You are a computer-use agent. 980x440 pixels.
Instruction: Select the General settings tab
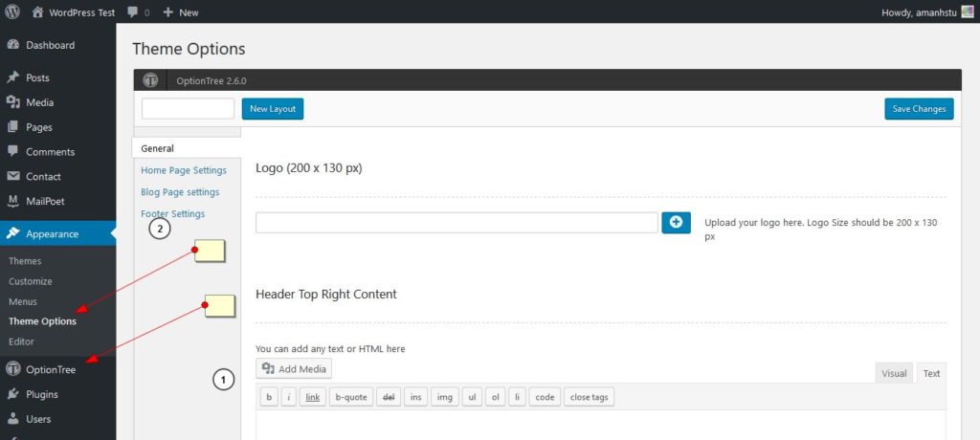tap(187, 148)
